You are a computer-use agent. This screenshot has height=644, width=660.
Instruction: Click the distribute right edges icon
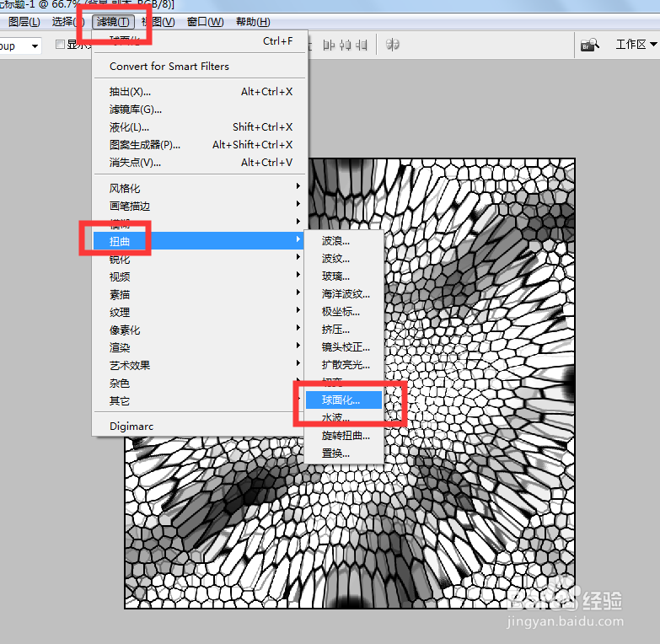(x=361, y=45)
